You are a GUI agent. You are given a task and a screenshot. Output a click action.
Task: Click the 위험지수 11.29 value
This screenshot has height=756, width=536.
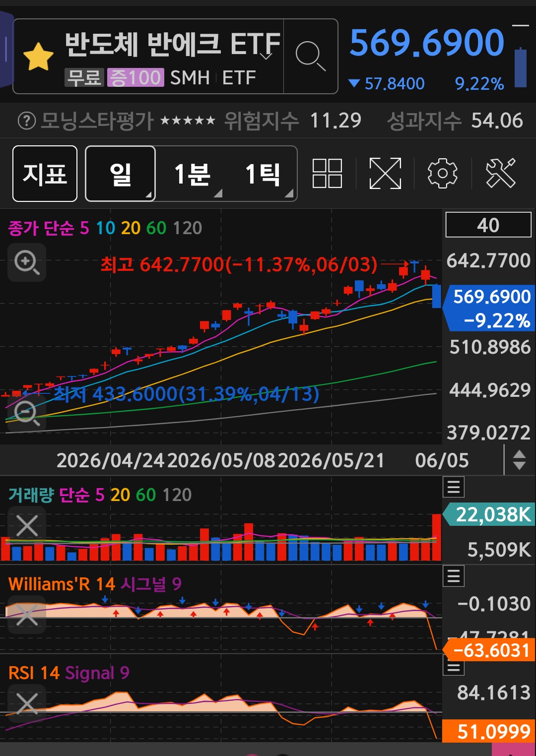pos(336,121)
